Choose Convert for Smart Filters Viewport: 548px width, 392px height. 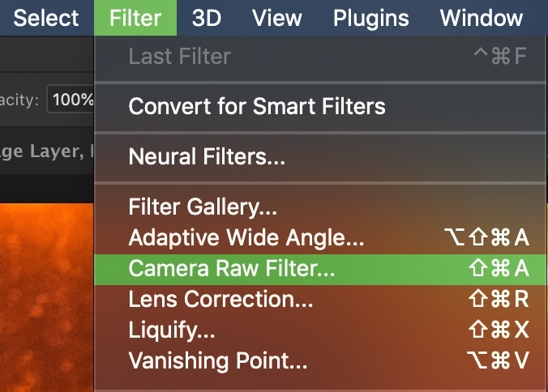(x=319, y=106)
